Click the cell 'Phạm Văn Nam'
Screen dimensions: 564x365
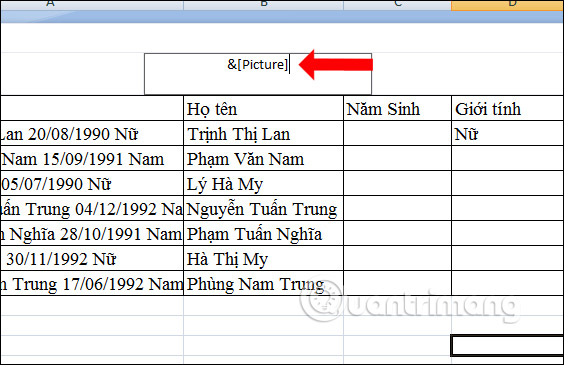[x=264, y=159]
